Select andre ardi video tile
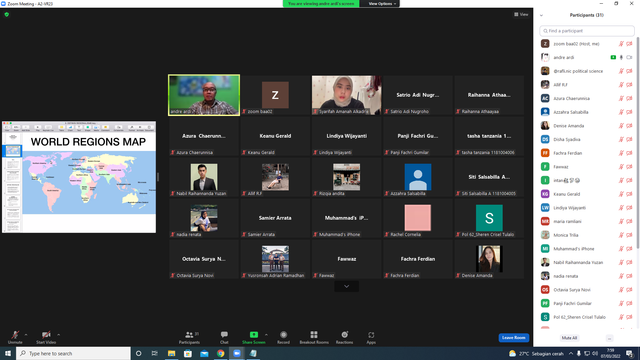 [x=204, y=95]
